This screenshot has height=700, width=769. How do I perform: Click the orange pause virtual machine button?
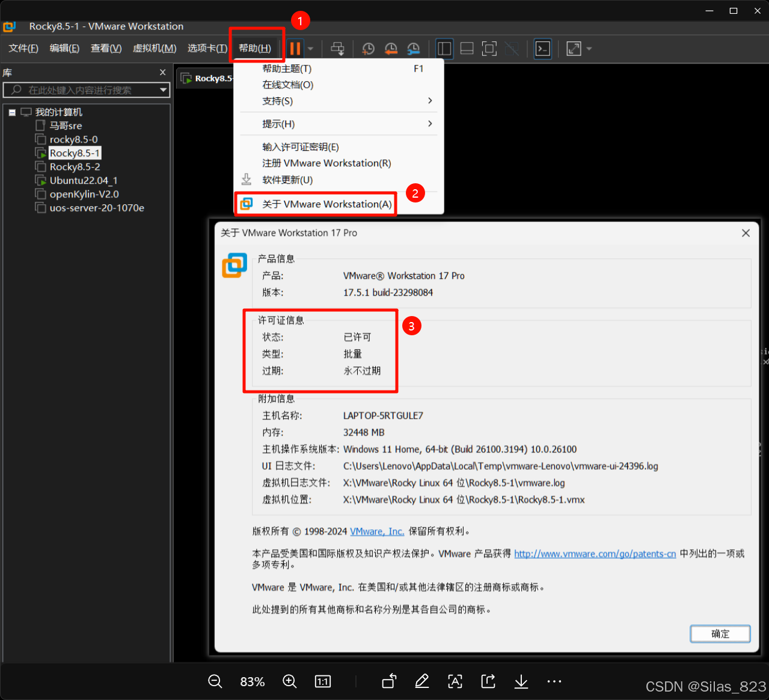[295, 48]
